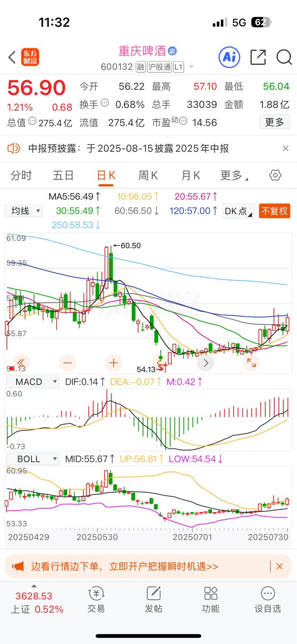Screen dimensions: 297x644
Task: Expand stock code dropdown arrow
Action: [x=191, y=67]
